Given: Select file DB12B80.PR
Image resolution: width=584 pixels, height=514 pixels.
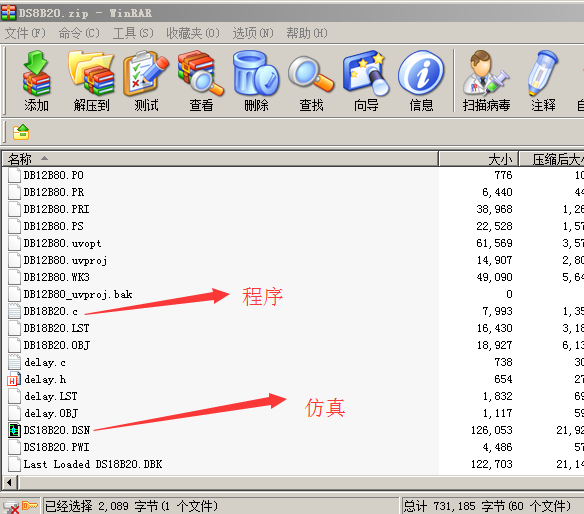Looking at the screenshot, I should coord(54,192).
